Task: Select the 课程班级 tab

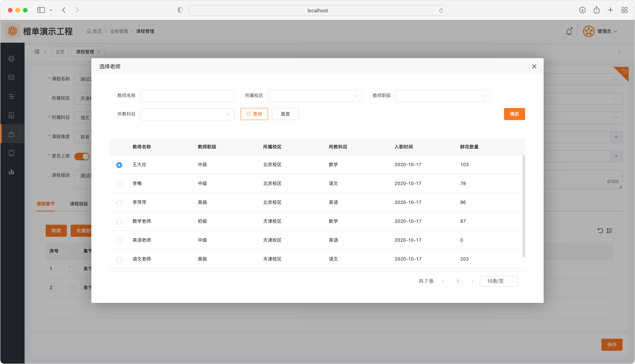Action: tap(79, 204)
